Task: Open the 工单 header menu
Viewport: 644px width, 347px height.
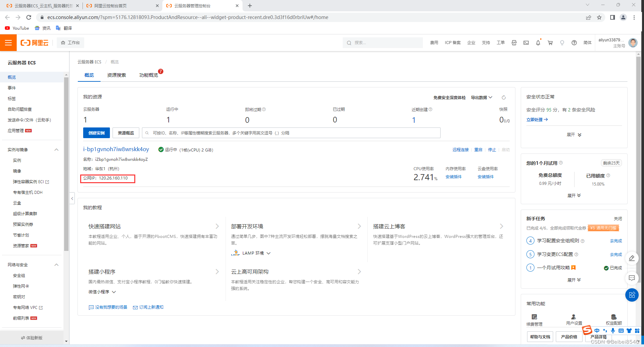Action: click(x=500, y=43)
